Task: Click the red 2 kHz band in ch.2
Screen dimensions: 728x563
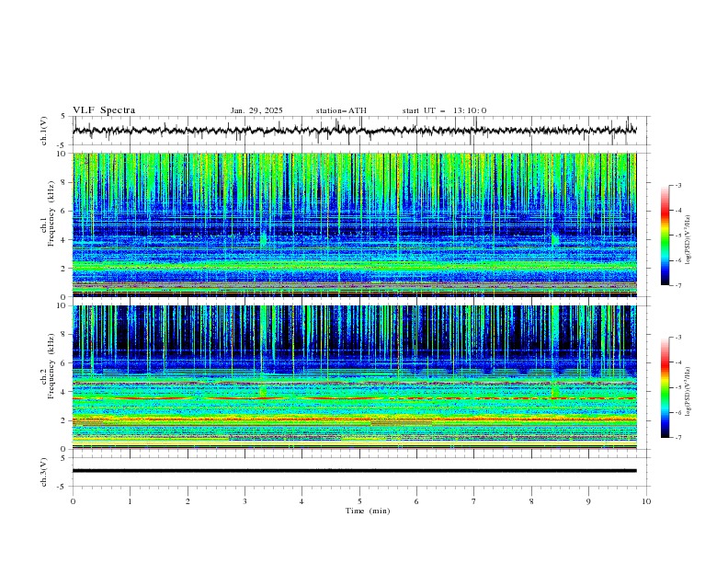Action: [355, 419]
